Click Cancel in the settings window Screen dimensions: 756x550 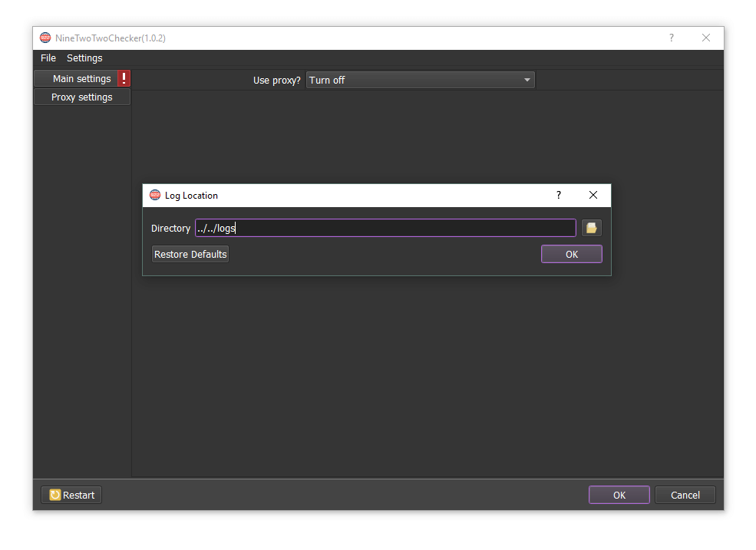pyautogui.click(x=685, y=495)
